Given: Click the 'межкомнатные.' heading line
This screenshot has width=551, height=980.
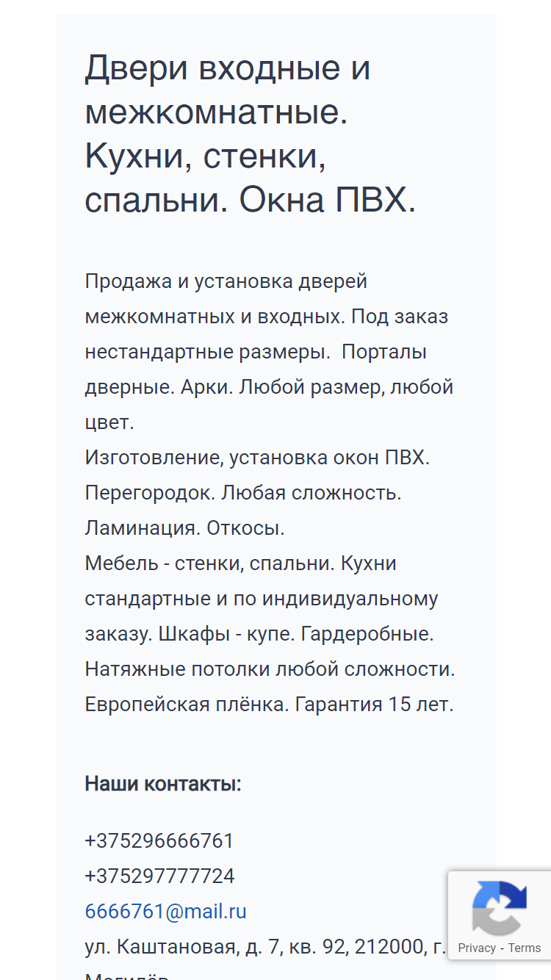Looking at the screenshot, I should [x=217, y=112].
